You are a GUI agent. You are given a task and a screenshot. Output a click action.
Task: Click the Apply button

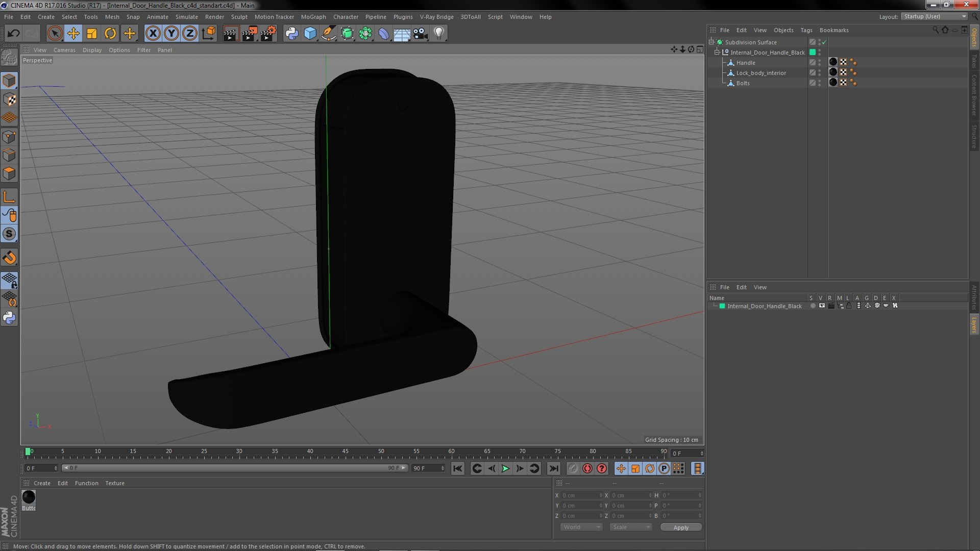(681, 528)
